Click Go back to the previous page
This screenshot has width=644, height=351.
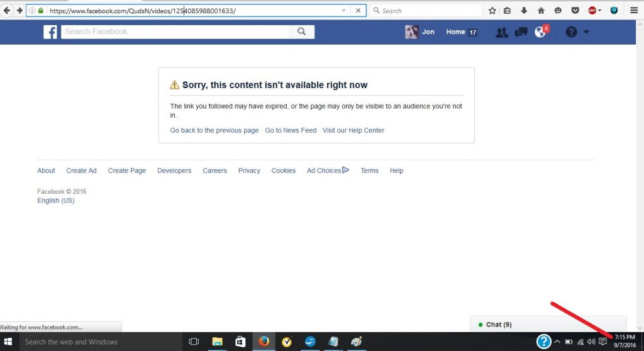pos(214,130)
